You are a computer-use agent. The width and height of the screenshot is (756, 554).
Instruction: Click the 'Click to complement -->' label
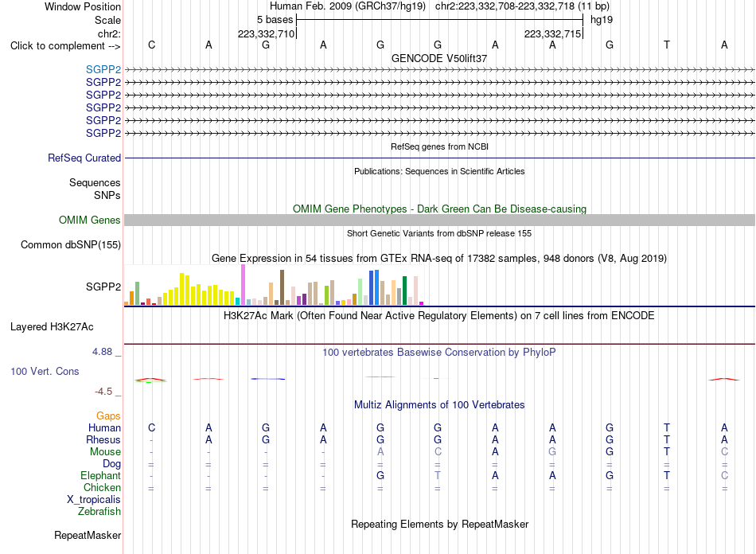tap(65, 46)
